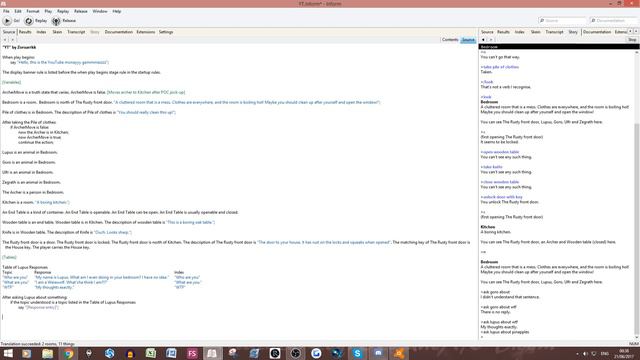The width and height of the screenshot is (640, 360).
Task: Open the File menu
Action: point(6,11)
